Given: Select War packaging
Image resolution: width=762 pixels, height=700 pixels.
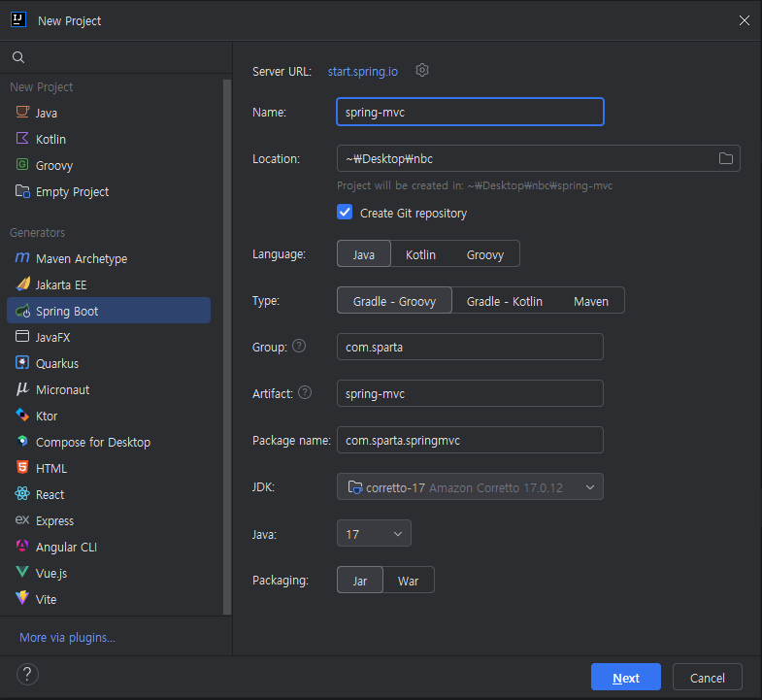Looking at the screenshot, I should [x=409, y=580].
